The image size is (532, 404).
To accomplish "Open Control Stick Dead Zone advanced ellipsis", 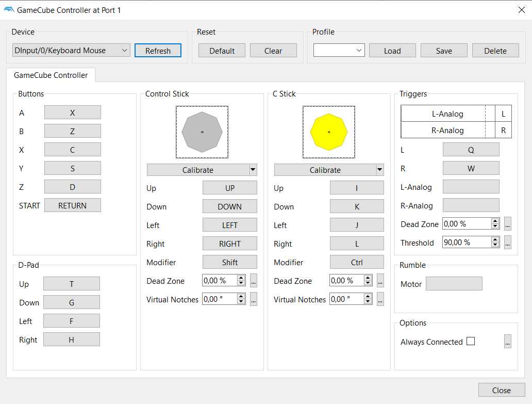I will 254,280.
